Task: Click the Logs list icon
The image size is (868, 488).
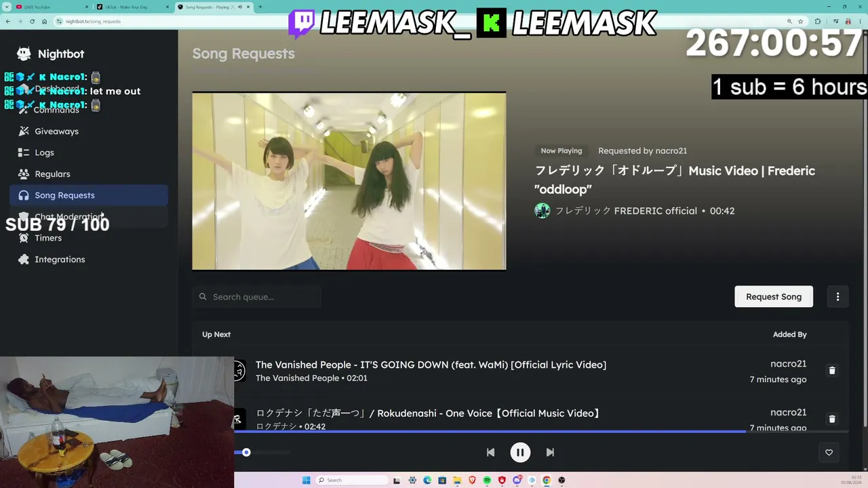Action: pyautogui.click(x=24, y=152)
